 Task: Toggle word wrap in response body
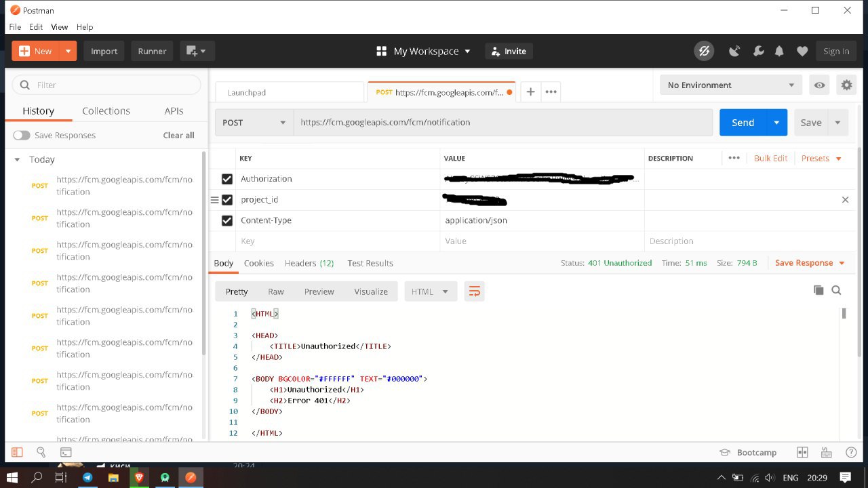(475, 291)
